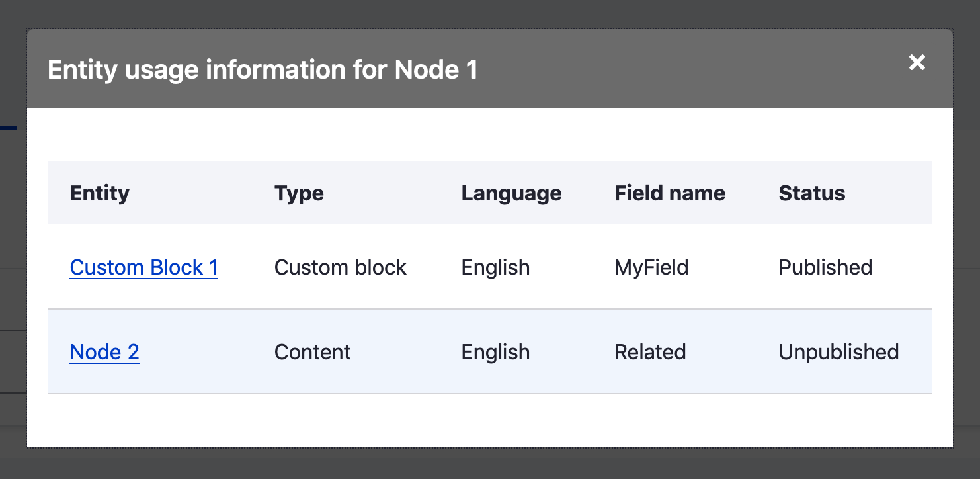Click the MyField field name cell
The width and height of the screenshot is (980, 479).
tap(651, 267)
